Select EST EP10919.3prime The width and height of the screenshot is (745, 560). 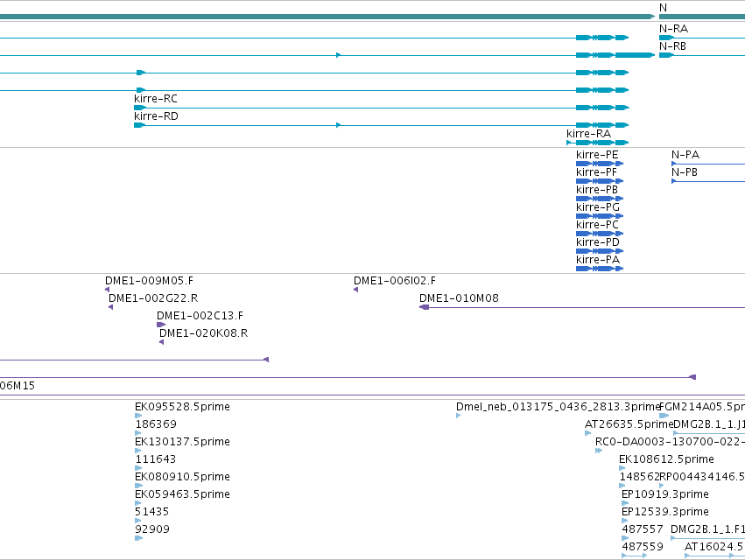pyautogui.click(x=625, y=503)
